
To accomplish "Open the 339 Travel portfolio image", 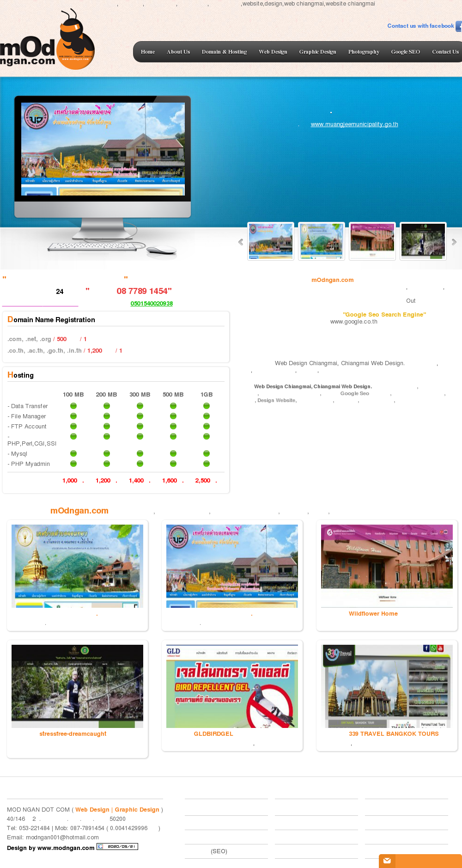I will click(x=387, y=686).
